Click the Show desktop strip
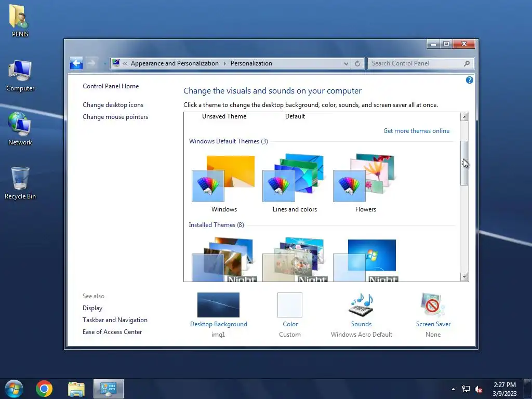532x399 pixels. (x=528, y=389)
